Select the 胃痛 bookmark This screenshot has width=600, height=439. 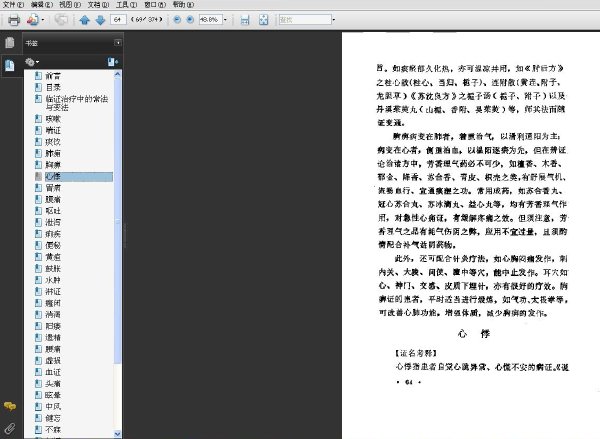coord(53,188)
